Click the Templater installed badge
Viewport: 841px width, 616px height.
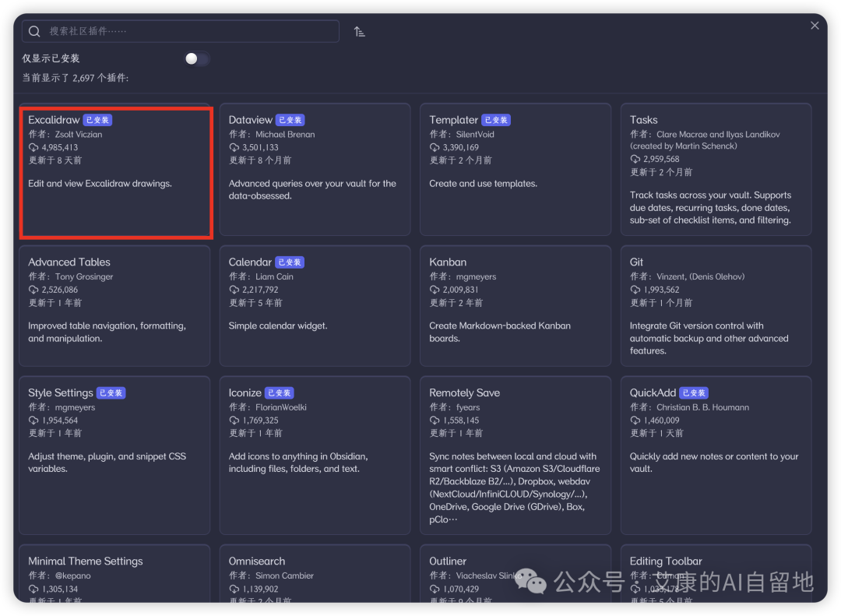pyautogui.click(x=496, y=120)
